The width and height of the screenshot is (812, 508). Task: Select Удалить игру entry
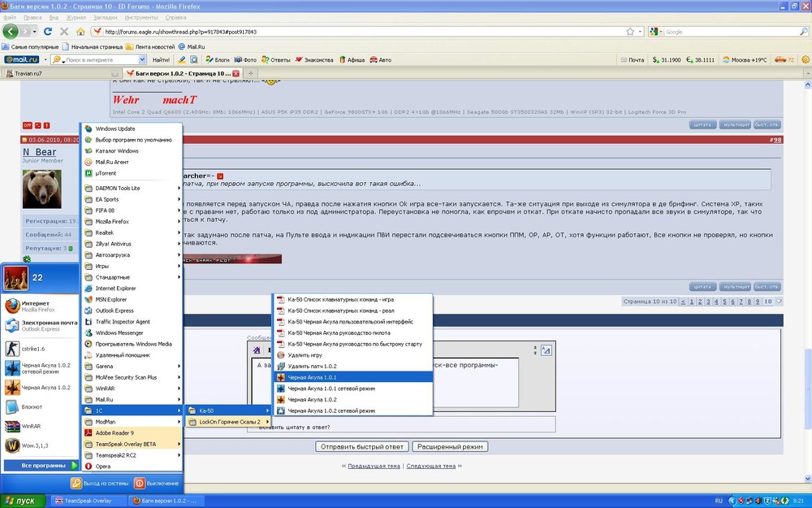tap(353, 355)
